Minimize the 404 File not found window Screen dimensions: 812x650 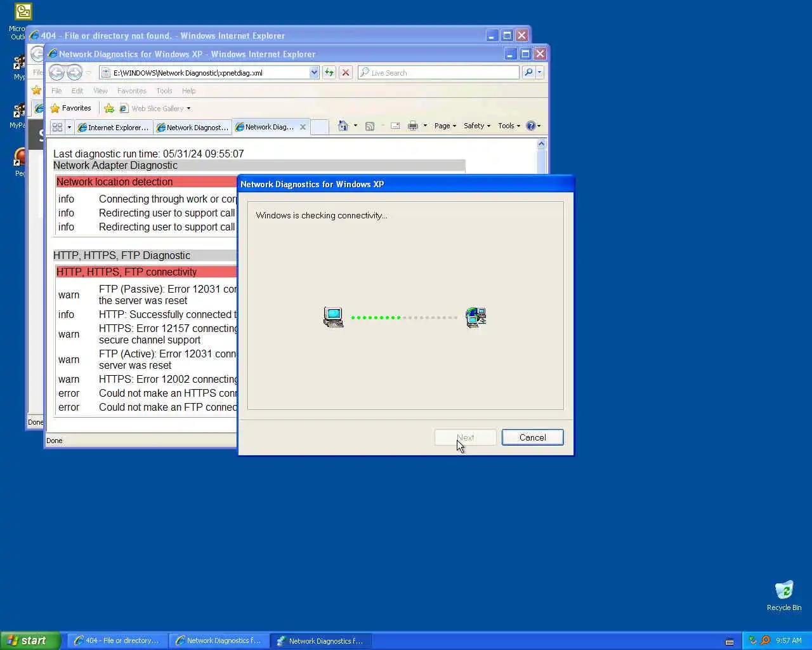click(492, 36)
